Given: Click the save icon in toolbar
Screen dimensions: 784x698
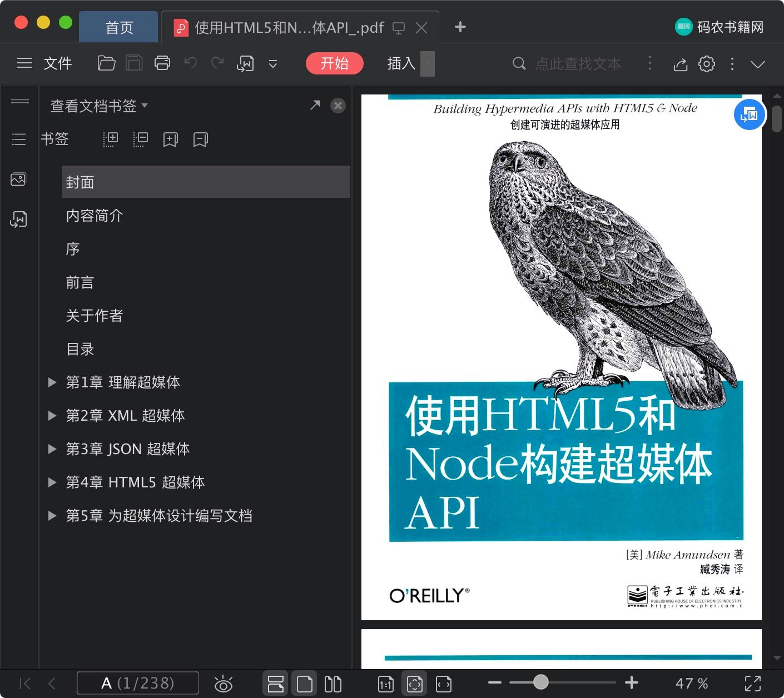Looking at the screenshot, I should (x=134, y=63).
